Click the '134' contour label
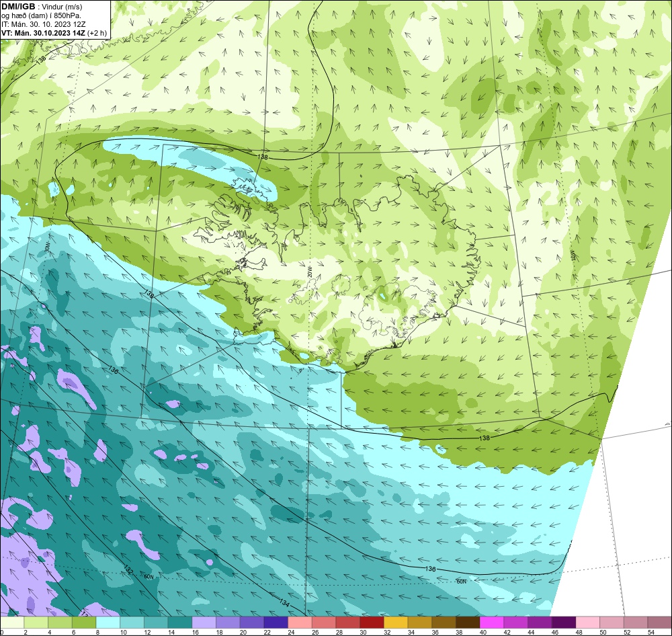The width and height of the screenshot is (672, 636). coord(284,602)
